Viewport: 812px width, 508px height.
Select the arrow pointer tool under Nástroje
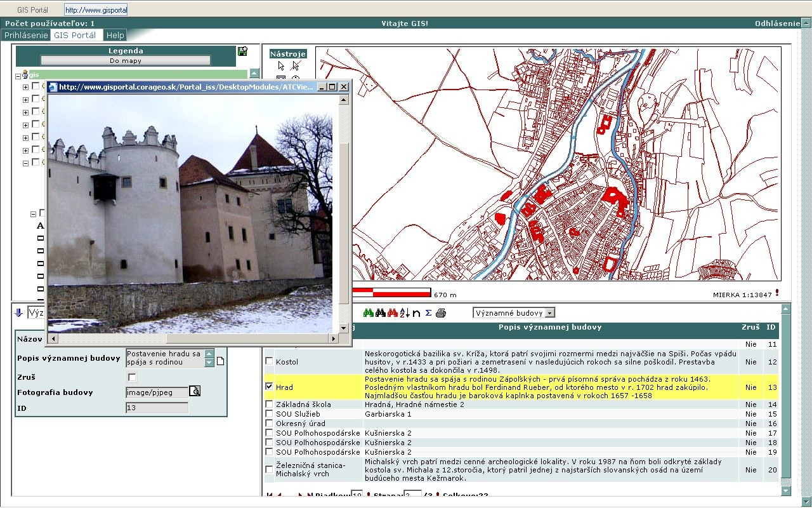(282, 65)
